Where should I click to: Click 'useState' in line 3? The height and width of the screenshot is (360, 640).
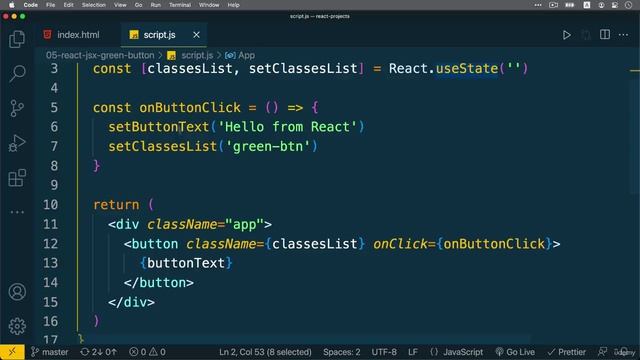[x=467, y=69]
